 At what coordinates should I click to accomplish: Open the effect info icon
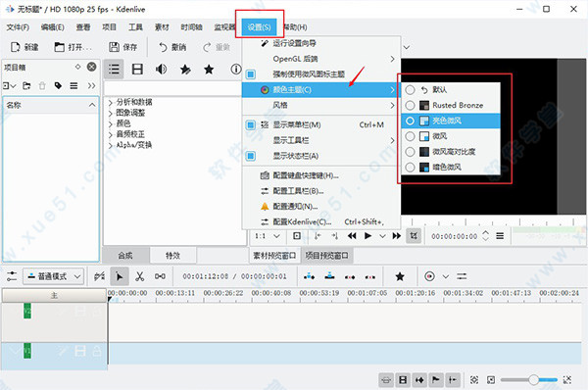[236, 69]
